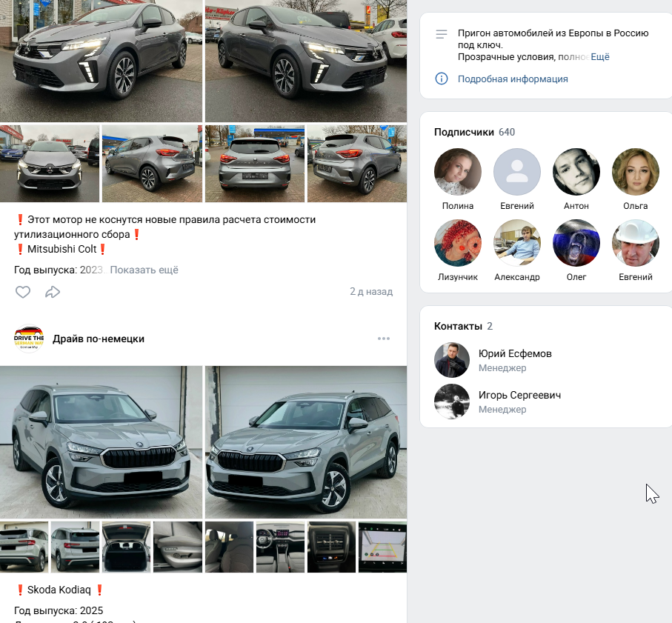Open the large right Skoda Kodiaq front photo
Viewport: 672px width, 623px height.
[x=306, y=442]
